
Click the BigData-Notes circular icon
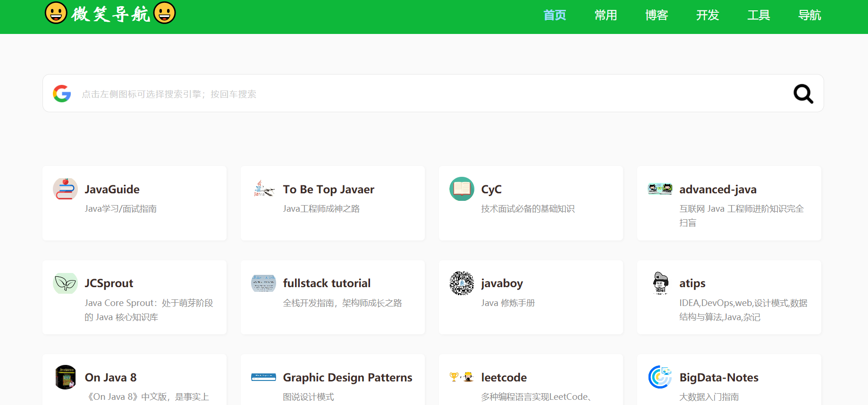[x=660, y=377]
